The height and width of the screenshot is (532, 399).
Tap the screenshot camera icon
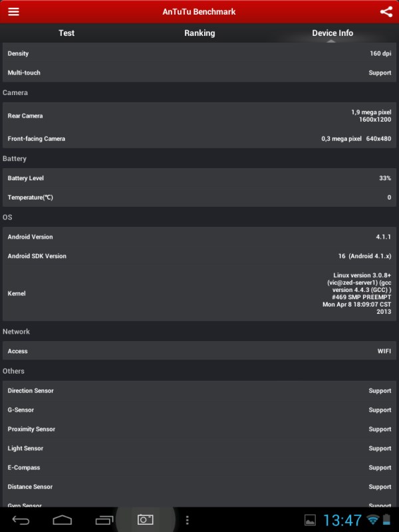click(145, 519)
